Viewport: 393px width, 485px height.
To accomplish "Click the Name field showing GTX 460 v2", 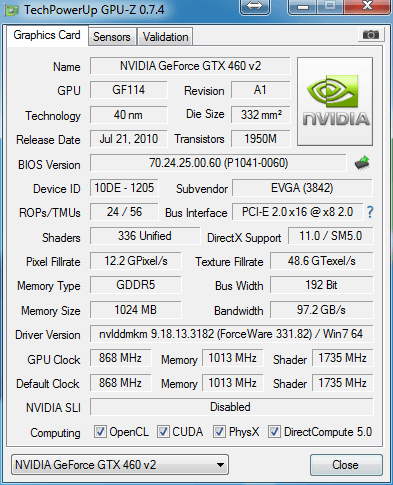I will pyautogui.click(x=190, y=66).
